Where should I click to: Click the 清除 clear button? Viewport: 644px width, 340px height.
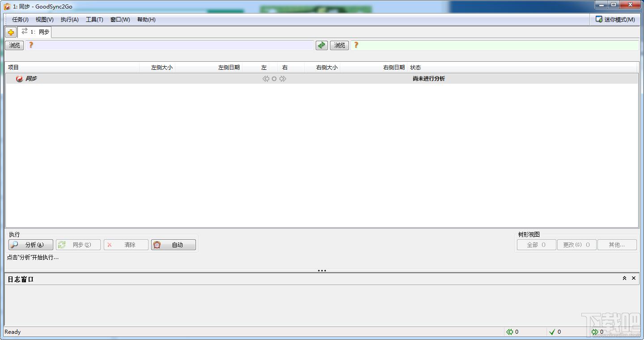[x=126, y=245]
